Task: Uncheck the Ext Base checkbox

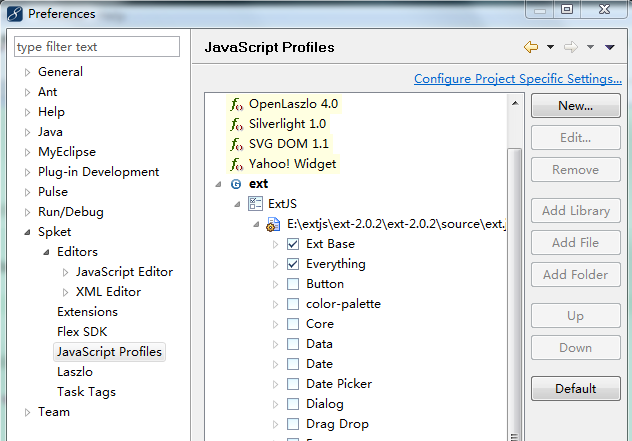Action: (x=293, y=244)
